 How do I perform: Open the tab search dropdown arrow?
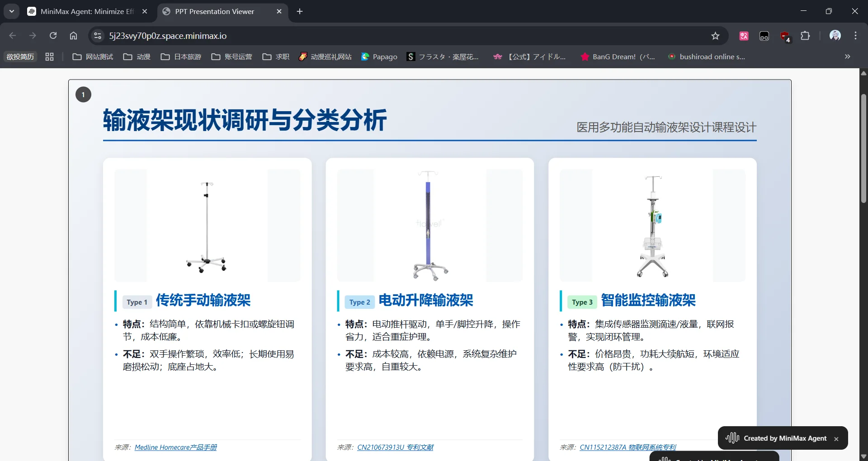coord(12,11)
